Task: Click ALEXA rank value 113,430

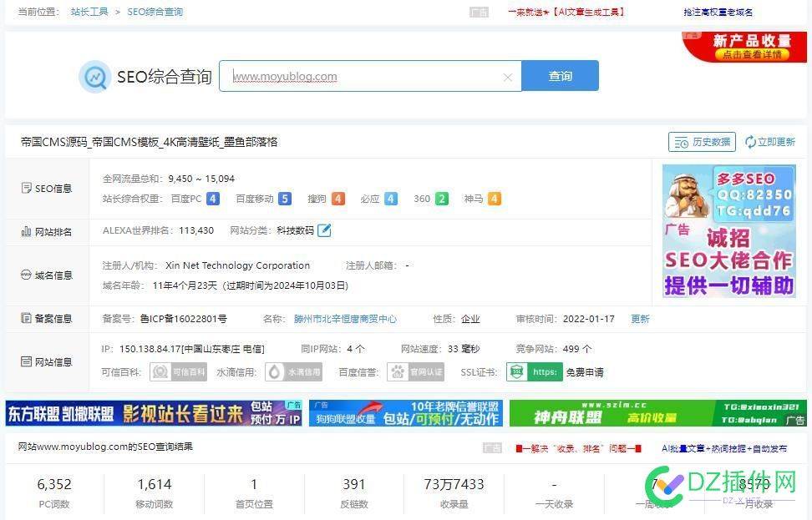Action: click(196, 230)
